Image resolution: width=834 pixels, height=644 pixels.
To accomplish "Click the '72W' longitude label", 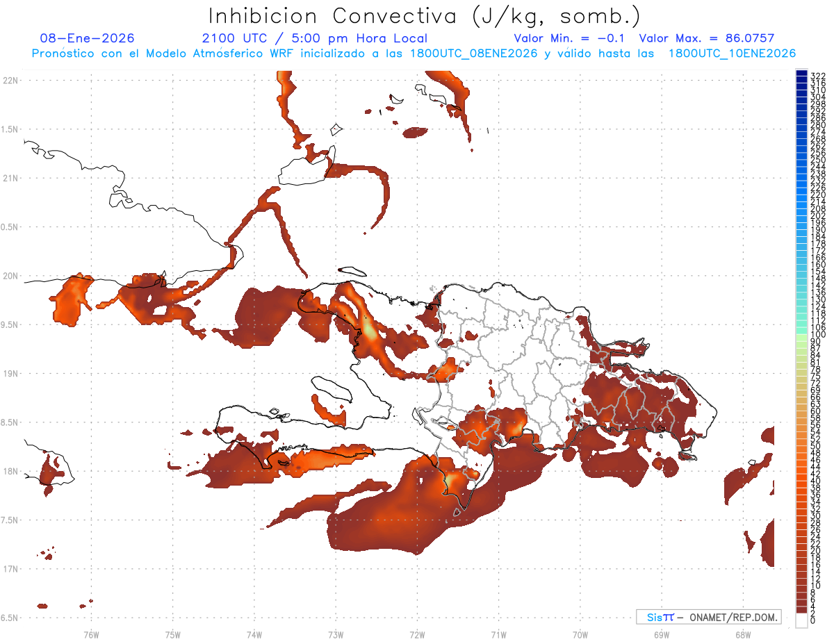I will [x=417, y=634].
